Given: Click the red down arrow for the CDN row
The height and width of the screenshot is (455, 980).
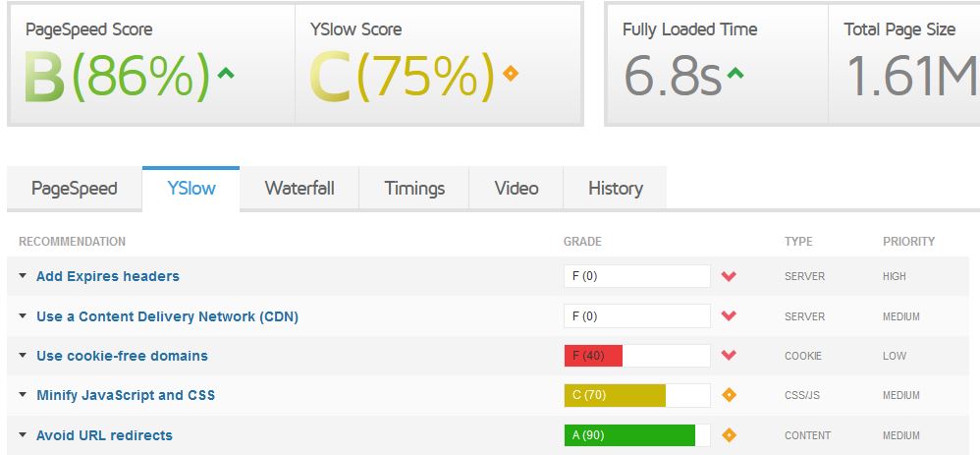Looking at the screenshot, I should coord(729,316).
